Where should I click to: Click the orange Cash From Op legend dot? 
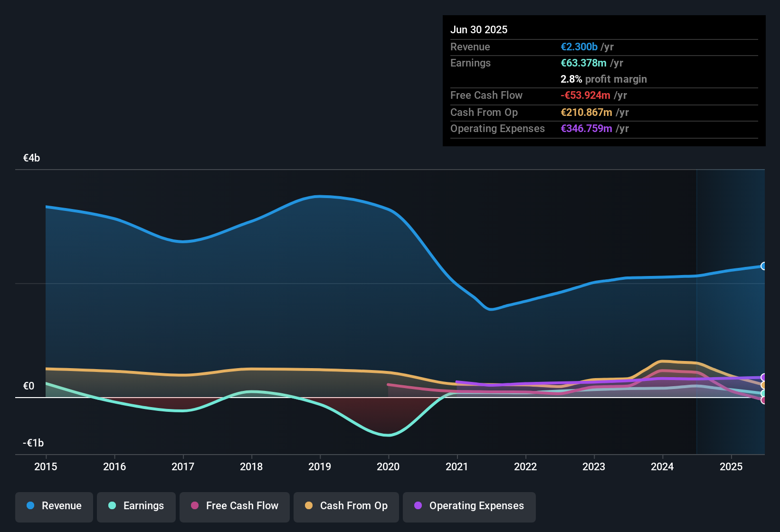pyautogui.click(x=309, y=506)
